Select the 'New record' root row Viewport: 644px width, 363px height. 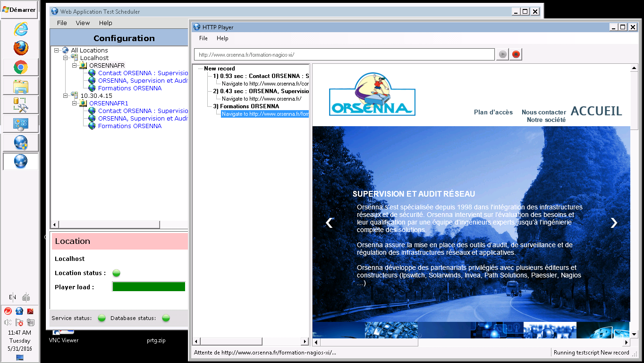click(220, 68)
